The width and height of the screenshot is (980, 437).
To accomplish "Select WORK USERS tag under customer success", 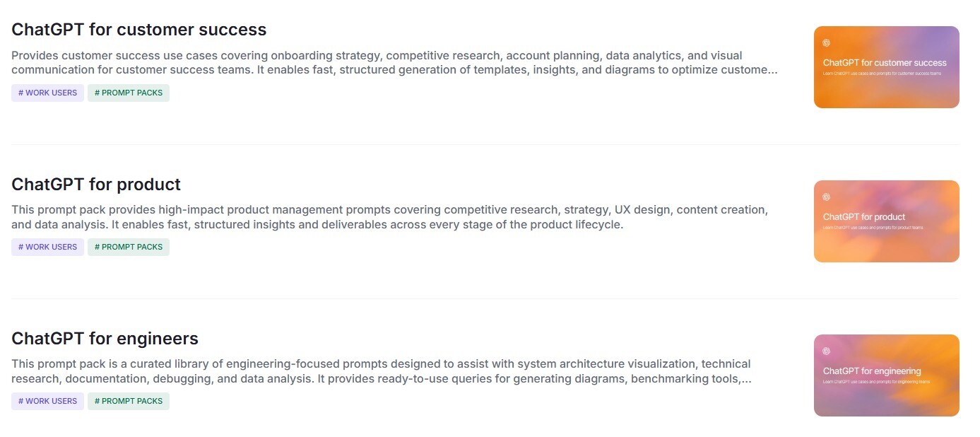I will [47, 93].
